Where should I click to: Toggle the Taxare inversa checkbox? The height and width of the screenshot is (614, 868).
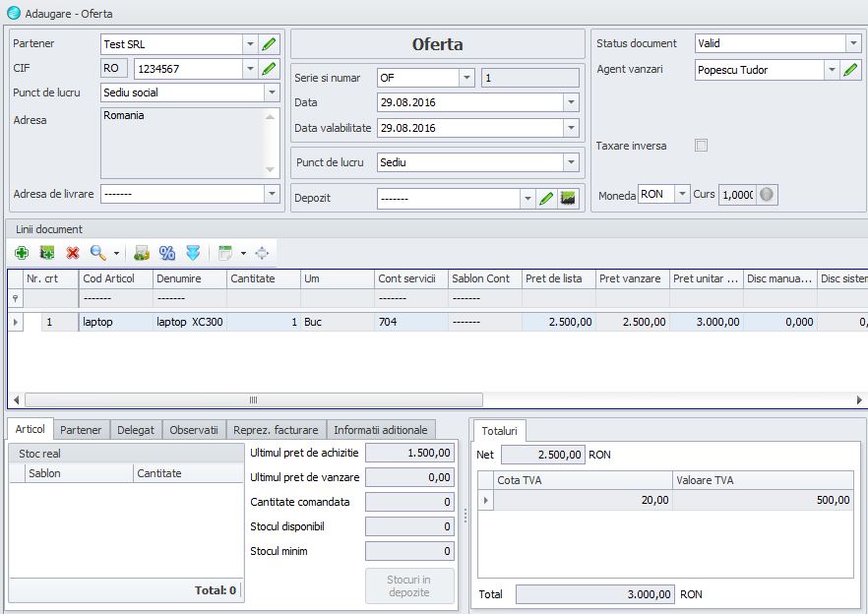click(x=702, y=146)
